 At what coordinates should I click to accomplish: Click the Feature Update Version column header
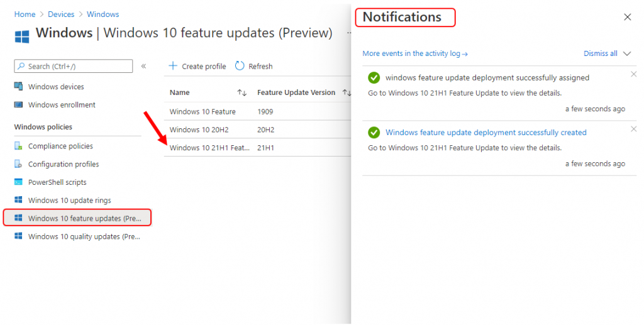click(296, 93)
